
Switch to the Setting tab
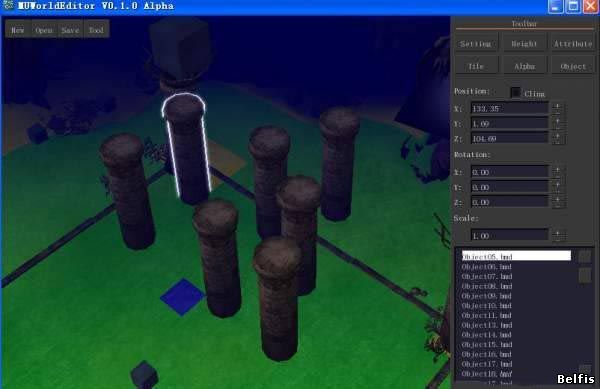point(476,44)
